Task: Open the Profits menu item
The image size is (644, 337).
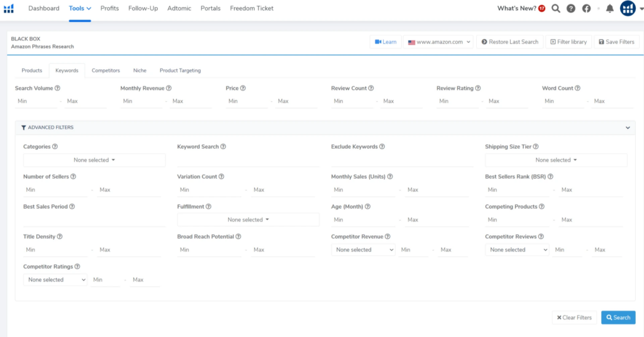Action: [x=109, y=8]
